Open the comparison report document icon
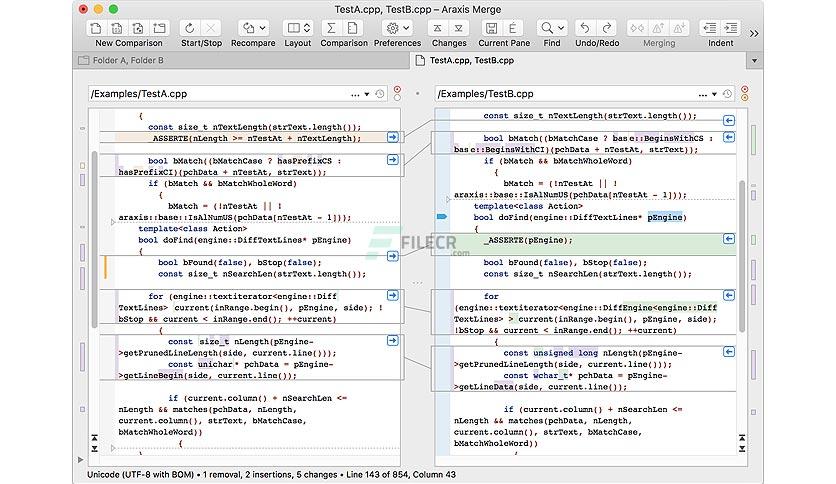836x484 pixels. pyautogui.click(x=352, y=28)
